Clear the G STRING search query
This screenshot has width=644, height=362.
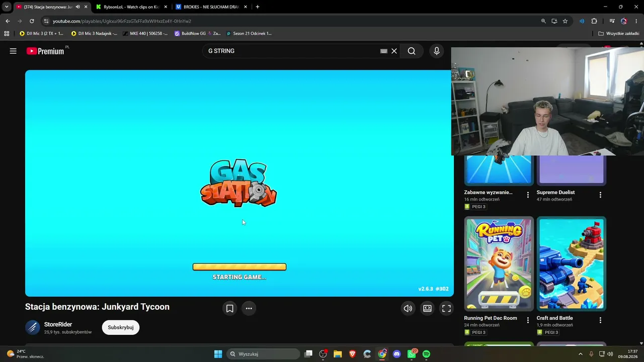coord(394,51)
